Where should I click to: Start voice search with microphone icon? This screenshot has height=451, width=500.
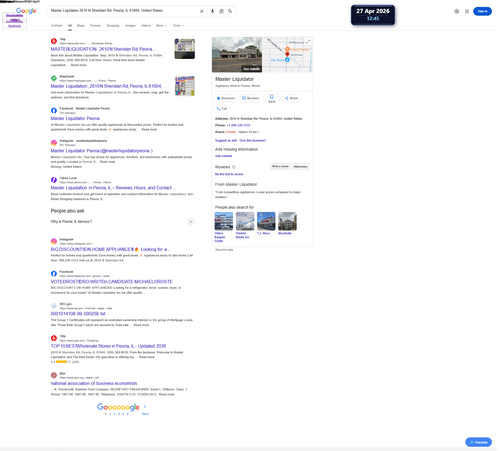coord(212,11)
